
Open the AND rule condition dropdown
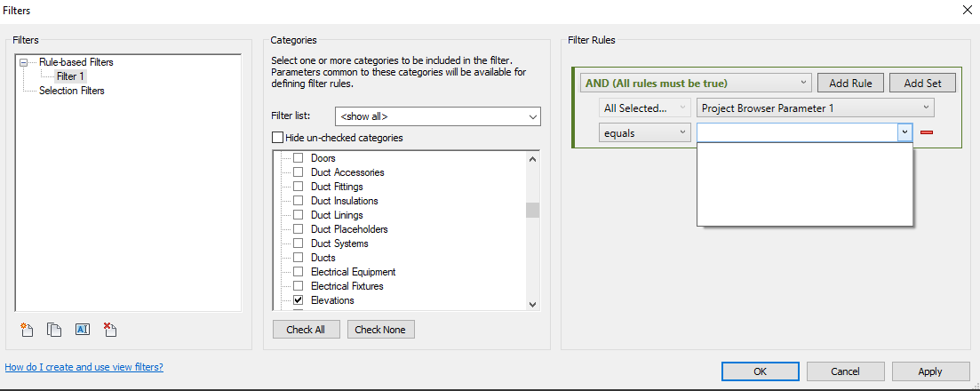696,83
